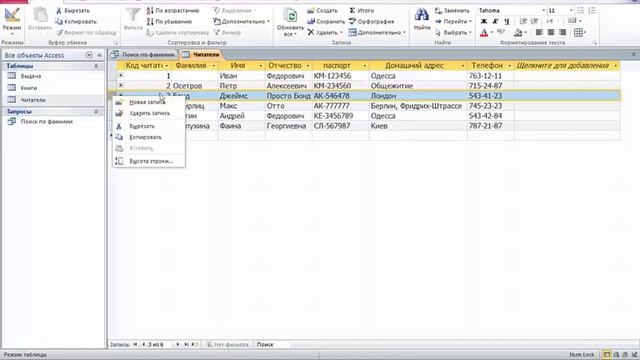The image size is (640, 360).
Task: Apply underline formatting (Ч)
Action: click(507, 21)
